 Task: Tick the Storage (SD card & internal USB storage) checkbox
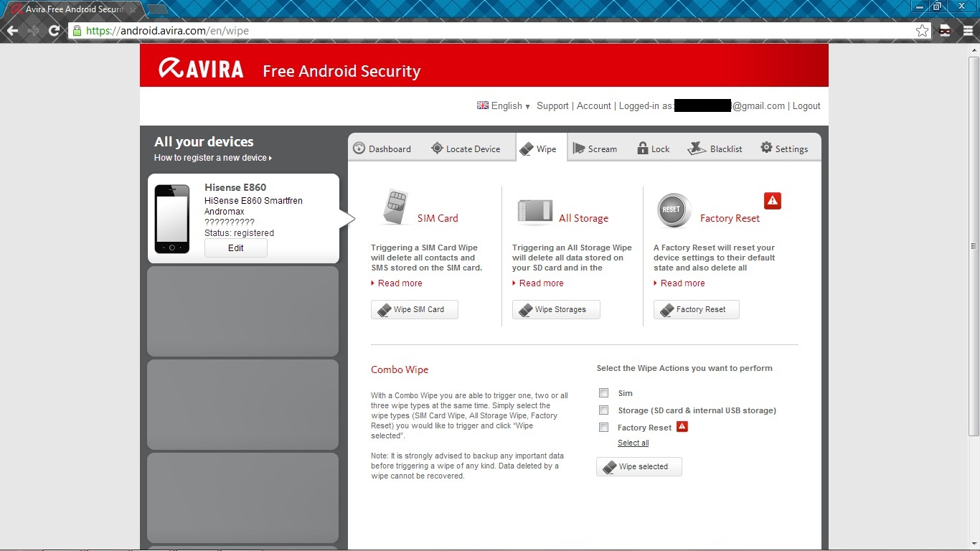pos(604,410)
